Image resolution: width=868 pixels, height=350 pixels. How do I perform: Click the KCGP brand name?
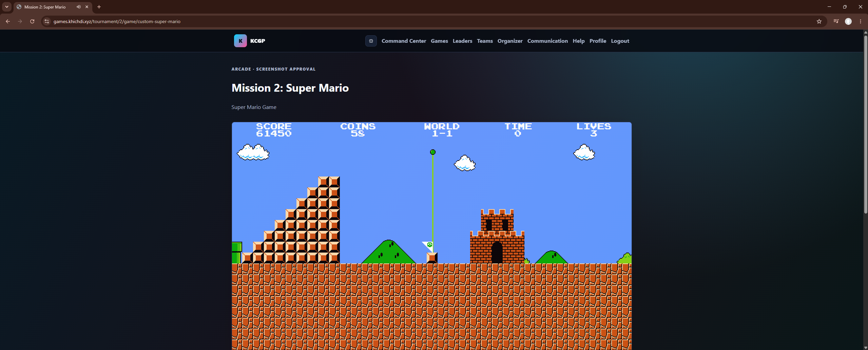(258, 41)
